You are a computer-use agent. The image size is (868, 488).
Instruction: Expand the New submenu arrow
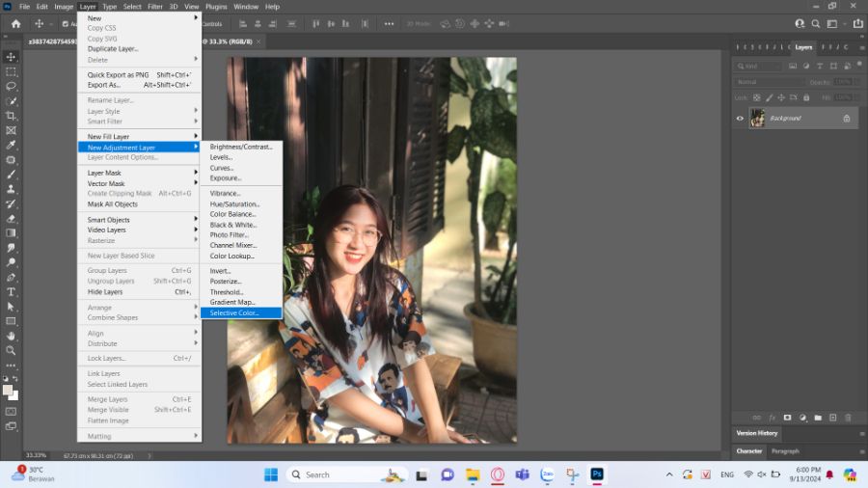click(196, 17)
